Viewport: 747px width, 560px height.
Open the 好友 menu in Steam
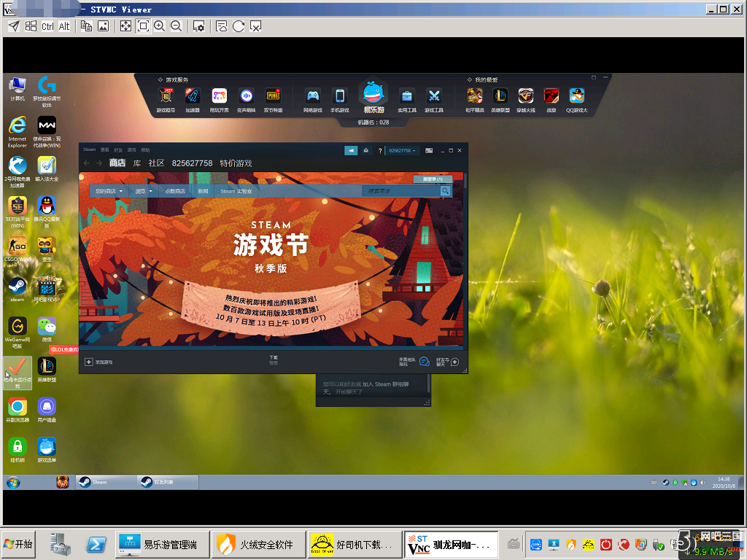coord(118,149)
